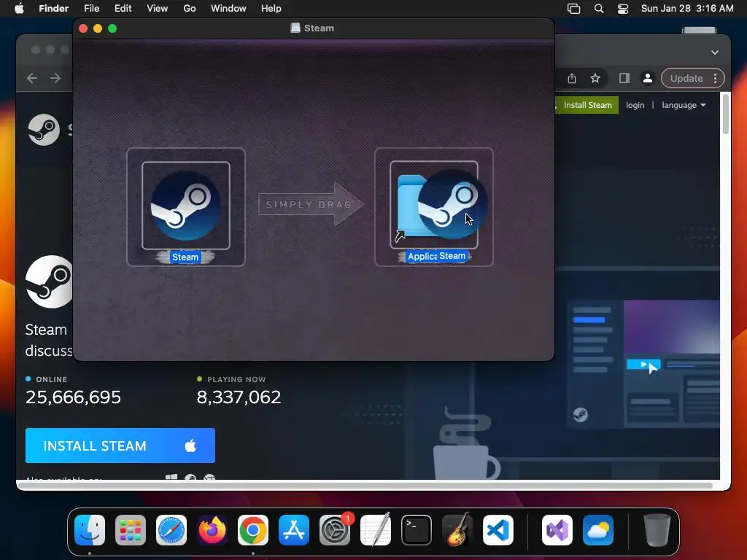Open Weather app from the Dock
Image resolution: width=747 pixels, height=560 pixels.
coord(598,530)
